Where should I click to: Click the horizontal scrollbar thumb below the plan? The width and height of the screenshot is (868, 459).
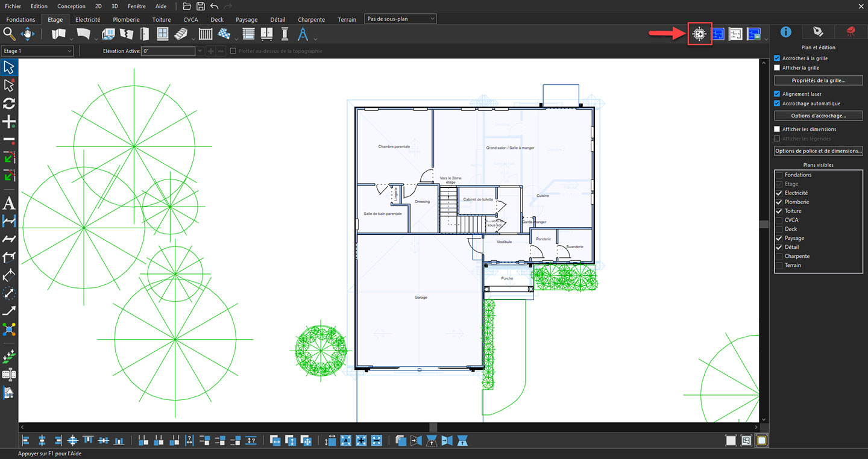(x=433, y=427)
